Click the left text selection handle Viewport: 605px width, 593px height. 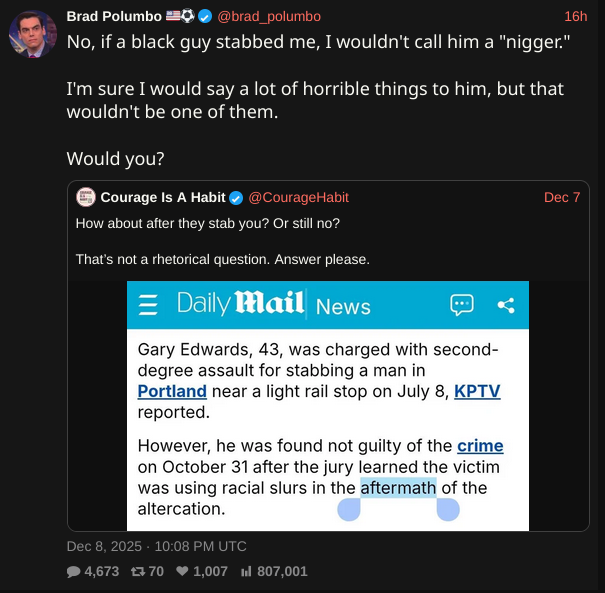[x=348, y=510]
